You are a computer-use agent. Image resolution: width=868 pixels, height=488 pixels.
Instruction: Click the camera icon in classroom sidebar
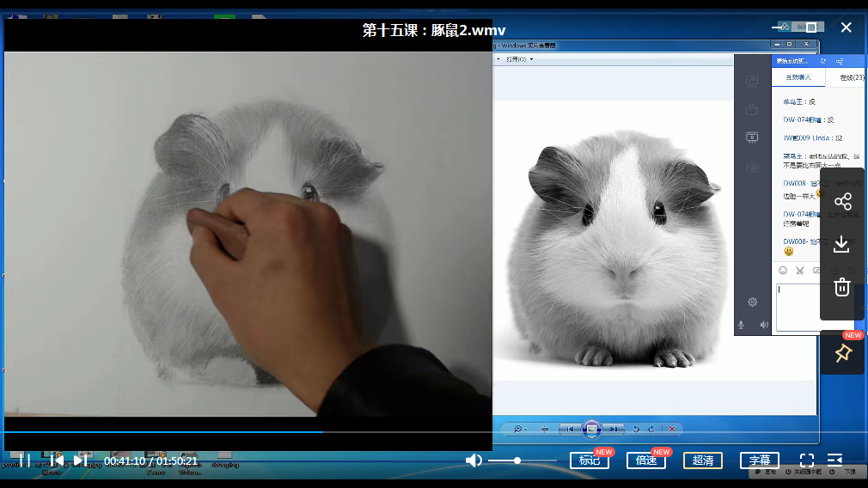click(x=752, y=167)
